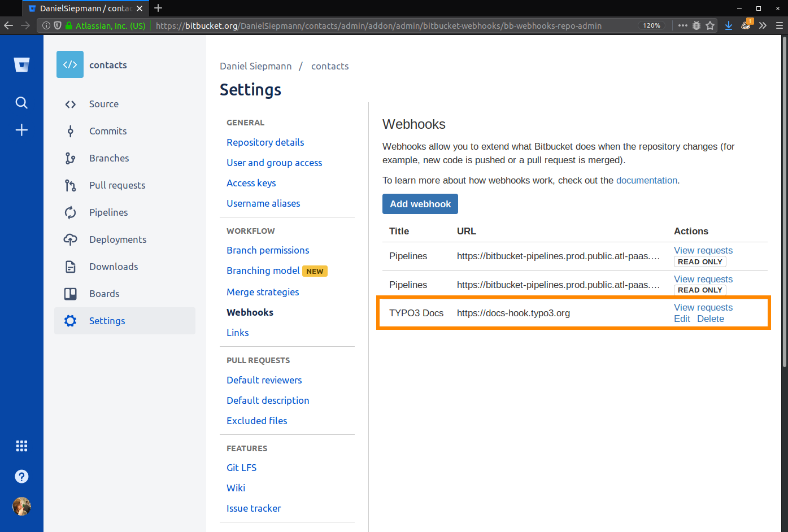Open Username aliases settings
This screenshot has height=532, width=788.
point(263,203)
